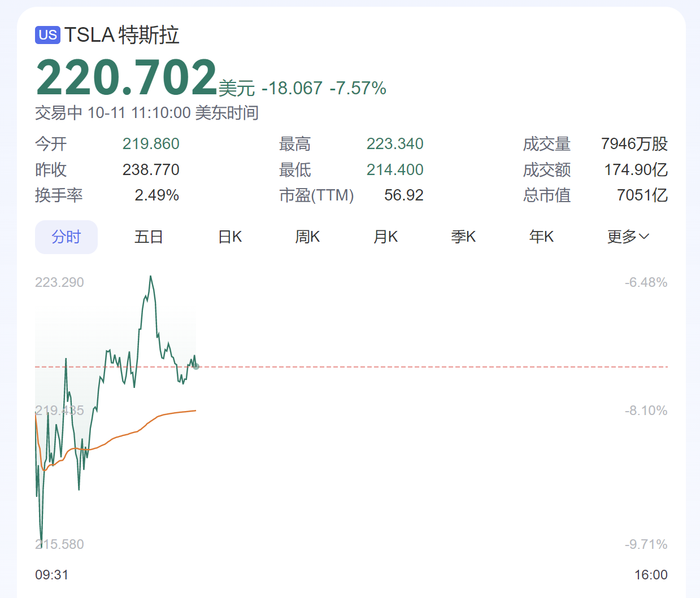Screen dimensions: 700x598
Task: Open the 季K quarterly chart tab
Action: click(463, 237)
